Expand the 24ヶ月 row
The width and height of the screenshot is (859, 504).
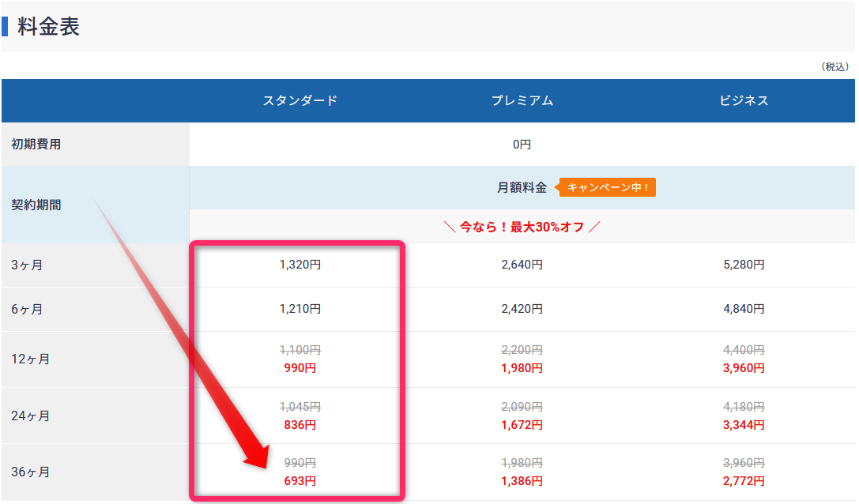coord(32,415)
